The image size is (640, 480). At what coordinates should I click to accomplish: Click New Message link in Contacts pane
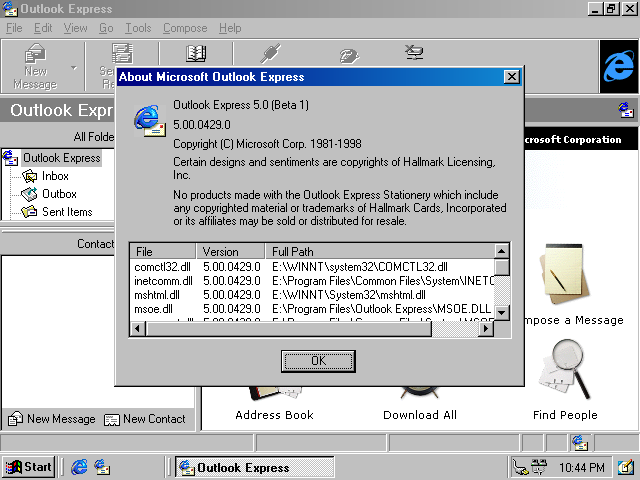click(x=52, y=419)
